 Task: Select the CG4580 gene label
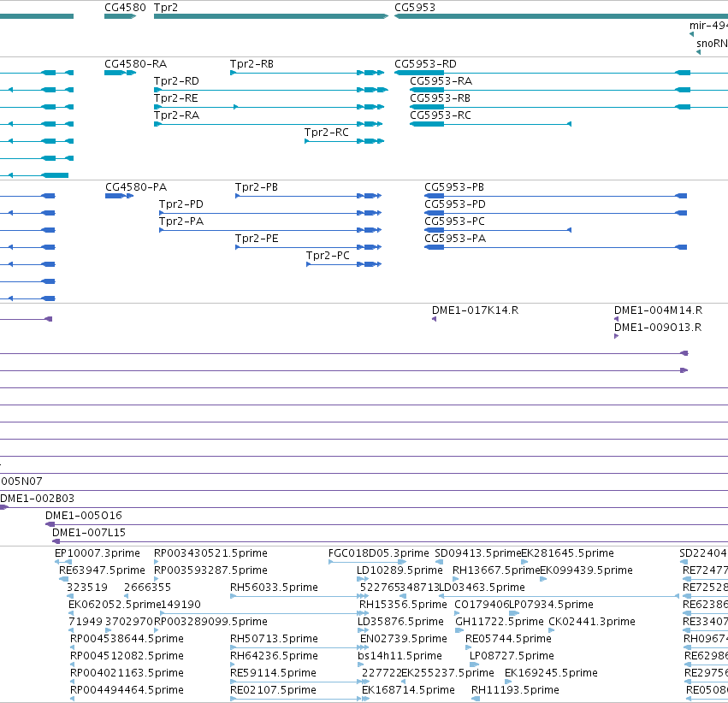125,8
